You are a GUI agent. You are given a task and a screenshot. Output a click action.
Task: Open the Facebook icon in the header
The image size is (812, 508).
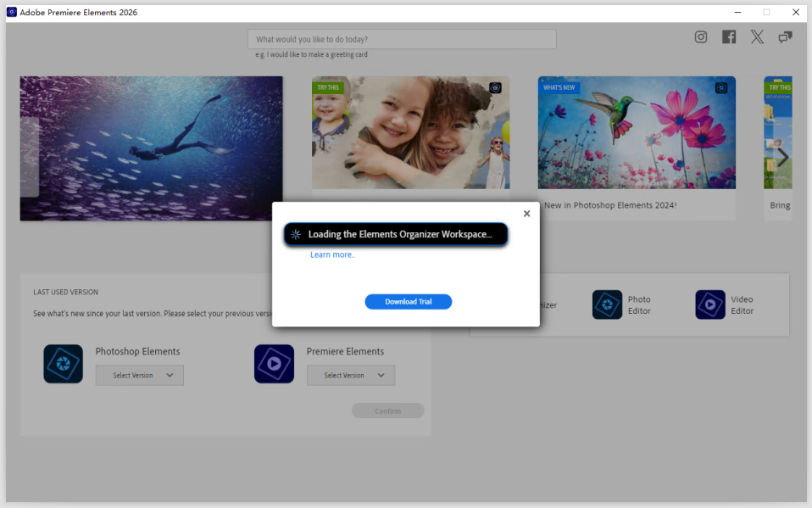click(x=728, y=37)
